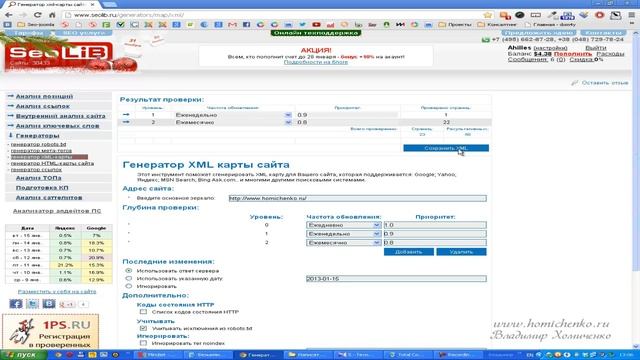Screen dimensions: 640x360
Task: Open 'Анализатор апдейтов ПС' link
Action: [57, 211]
